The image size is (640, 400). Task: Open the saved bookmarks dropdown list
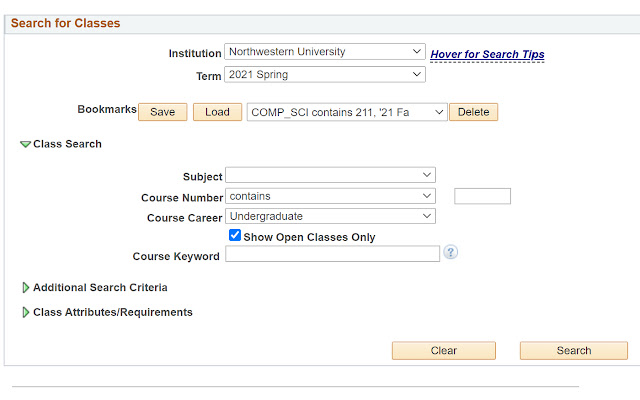[346, 112]
